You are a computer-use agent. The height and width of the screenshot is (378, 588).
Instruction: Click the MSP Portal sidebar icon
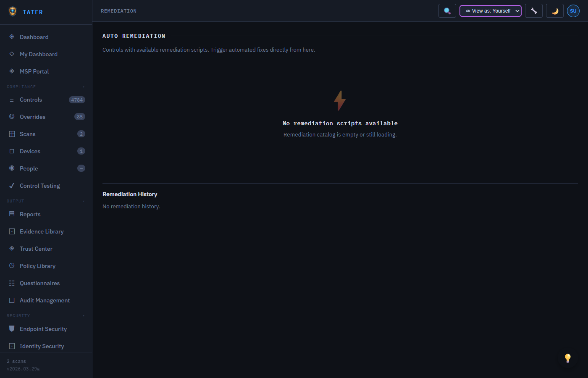coord(12,71)
